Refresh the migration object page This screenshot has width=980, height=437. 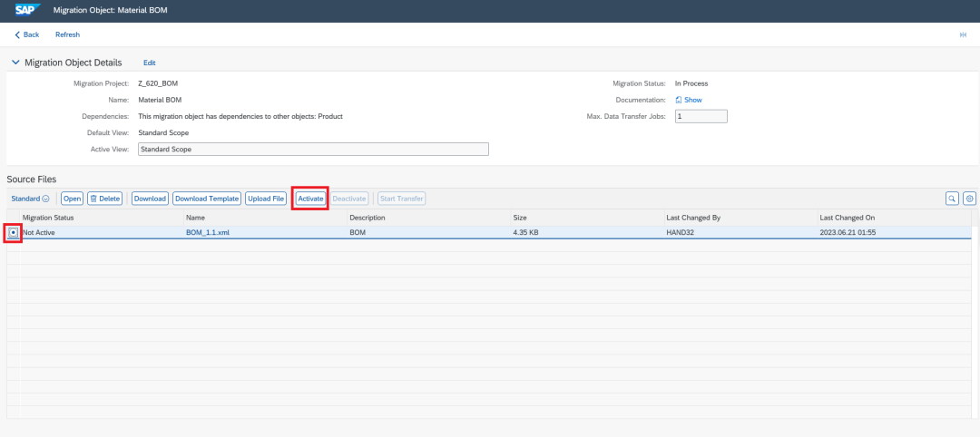pos(67,34)
